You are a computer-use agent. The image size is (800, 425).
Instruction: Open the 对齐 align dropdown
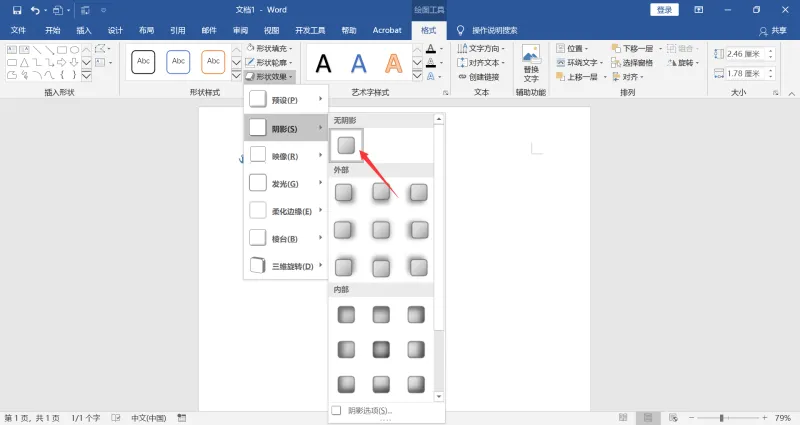[628, 77]
